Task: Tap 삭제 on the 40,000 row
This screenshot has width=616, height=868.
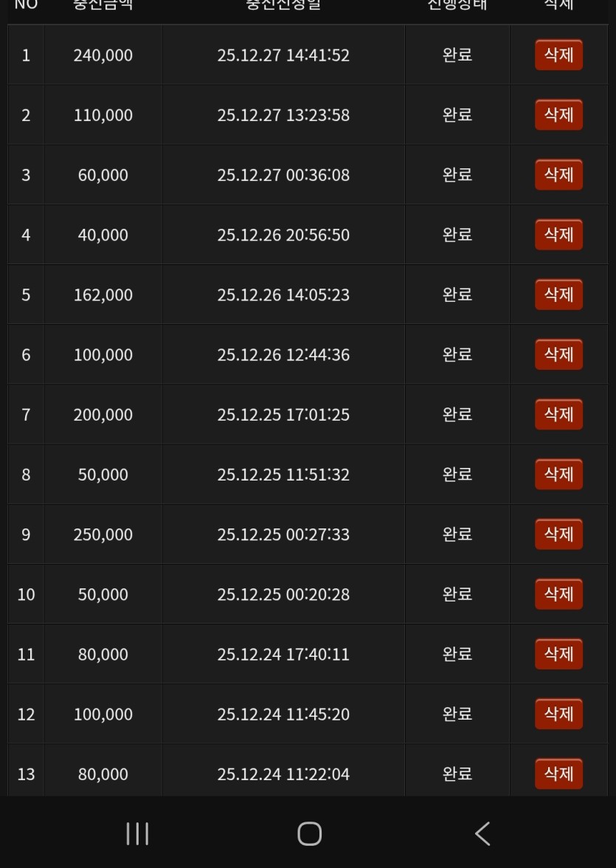Action: 558,235
